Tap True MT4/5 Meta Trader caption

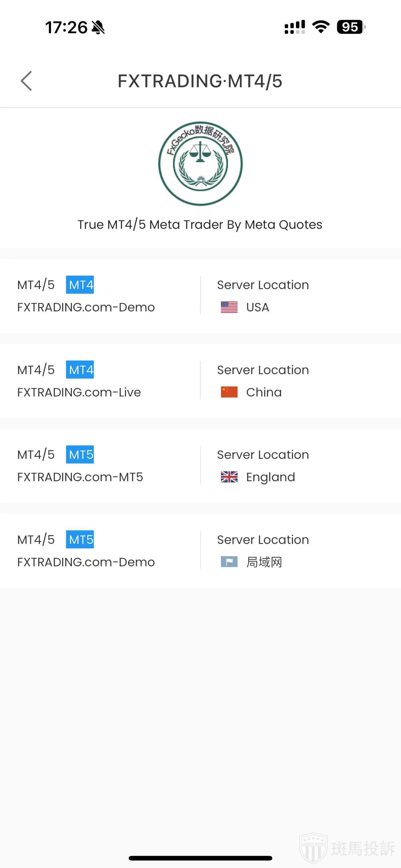pos(200,225)
